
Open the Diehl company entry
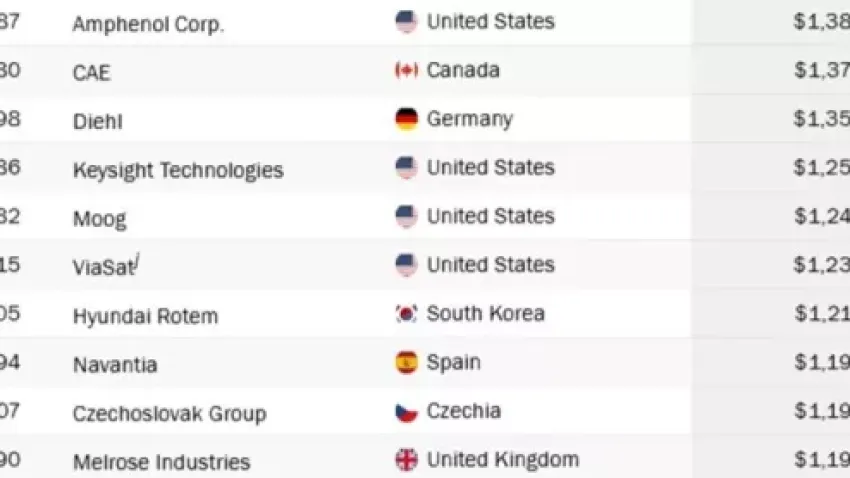(98, 122)
